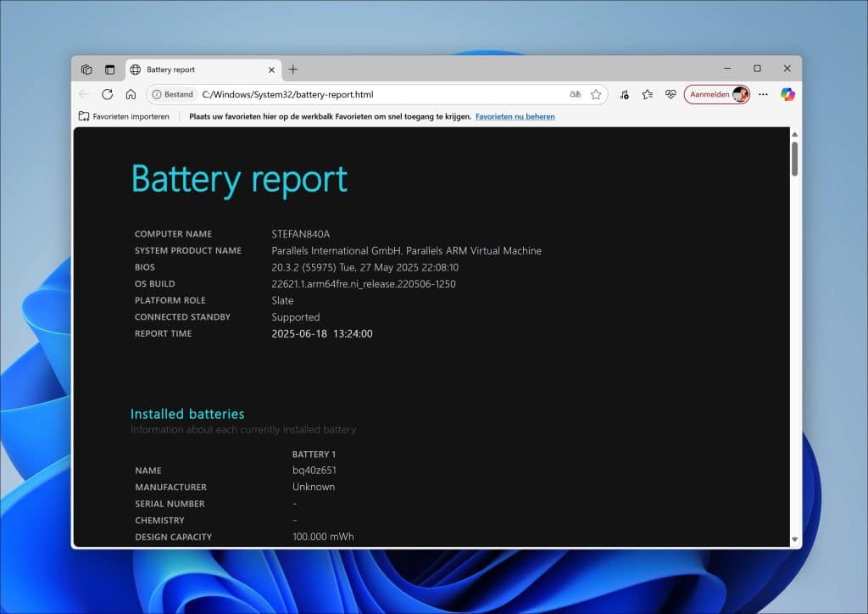868x614 pixels.
Task: Open Settings and more menu
Action: pos(764,95)
